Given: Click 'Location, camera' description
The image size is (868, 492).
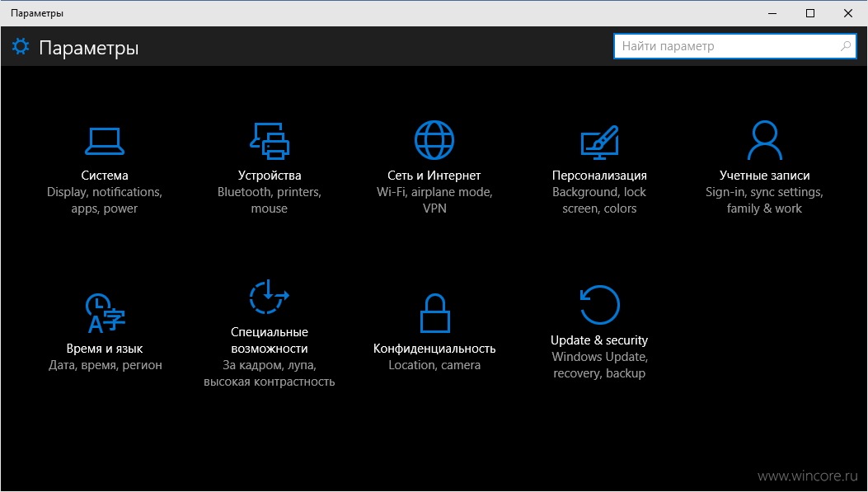Looking at the screenshot, I should click(434, 365).
